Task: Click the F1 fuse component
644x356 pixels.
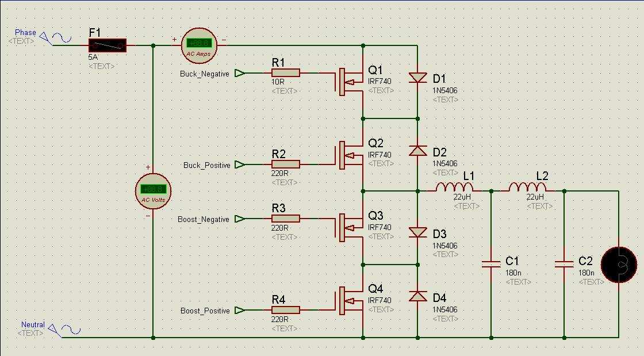Action: coord(108,45)
